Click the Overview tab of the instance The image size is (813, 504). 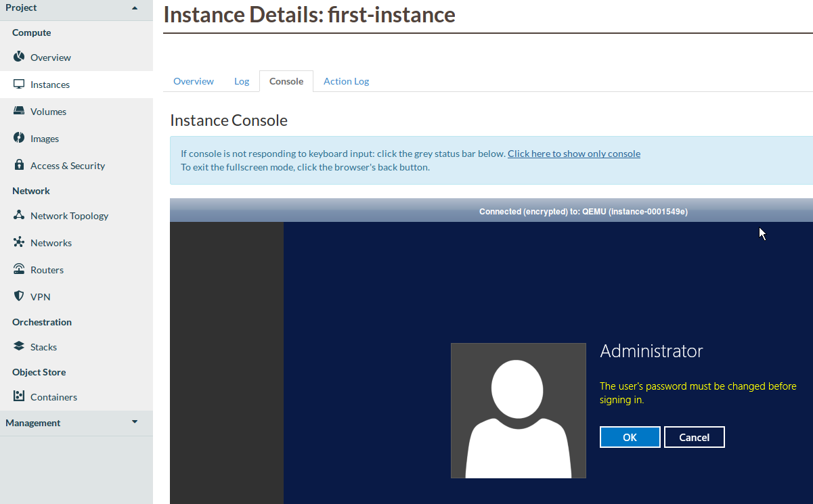pos(193,81)
